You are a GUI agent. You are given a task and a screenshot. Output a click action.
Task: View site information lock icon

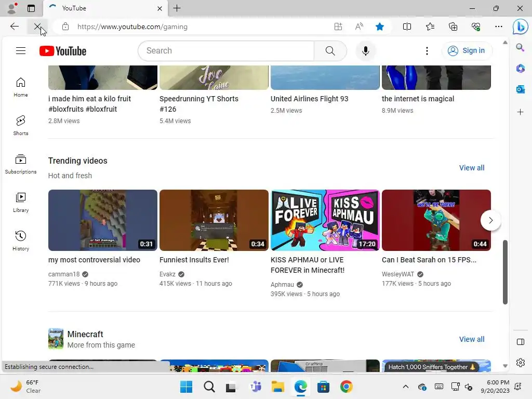(x=65, y=26)
